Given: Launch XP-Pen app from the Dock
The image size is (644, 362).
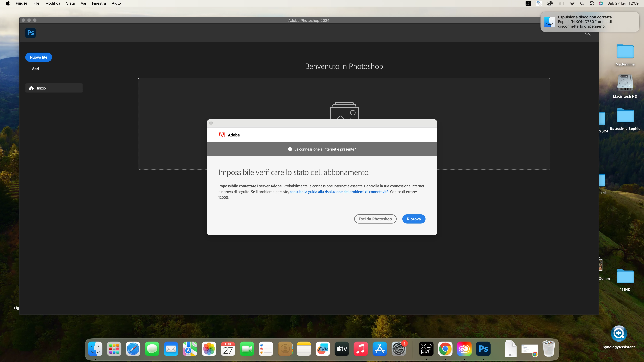Looking at the screenshot, I should click(x=426, y=349).
